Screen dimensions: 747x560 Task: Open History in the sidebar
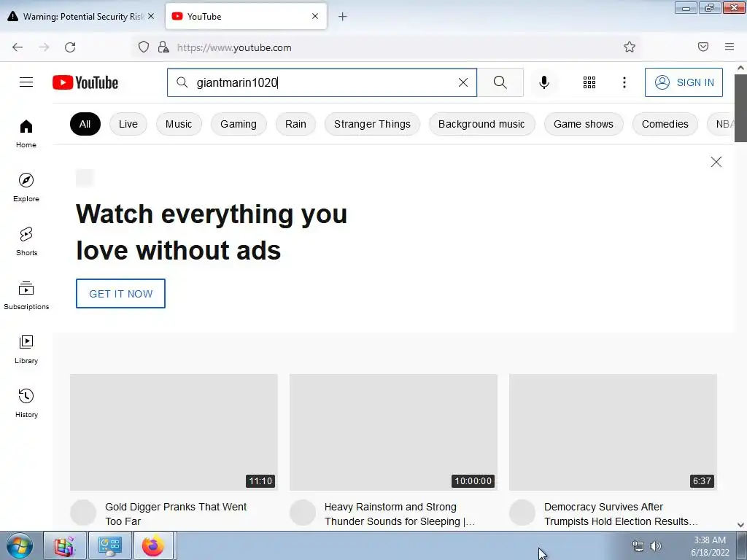[x=26, y=403]
